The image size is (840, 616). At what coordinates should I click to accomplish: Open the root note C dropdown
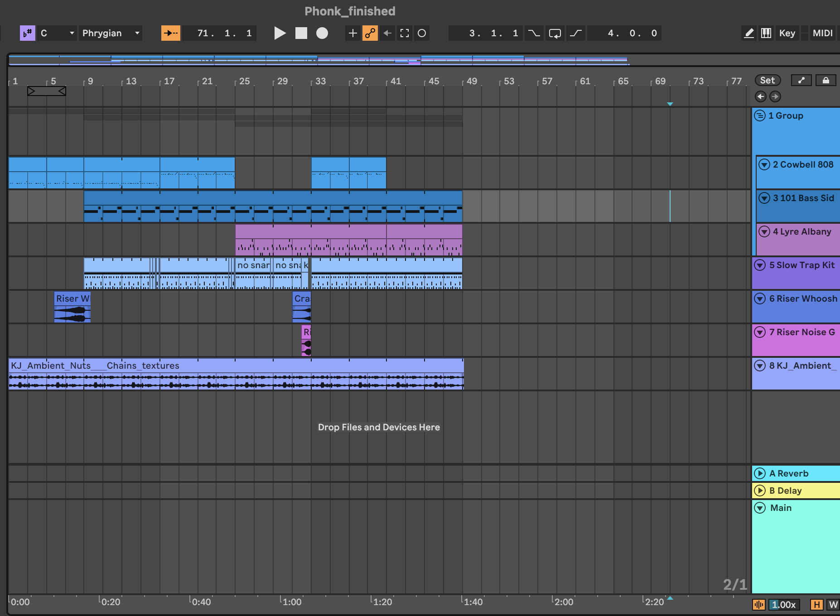(x=57, y=33)
